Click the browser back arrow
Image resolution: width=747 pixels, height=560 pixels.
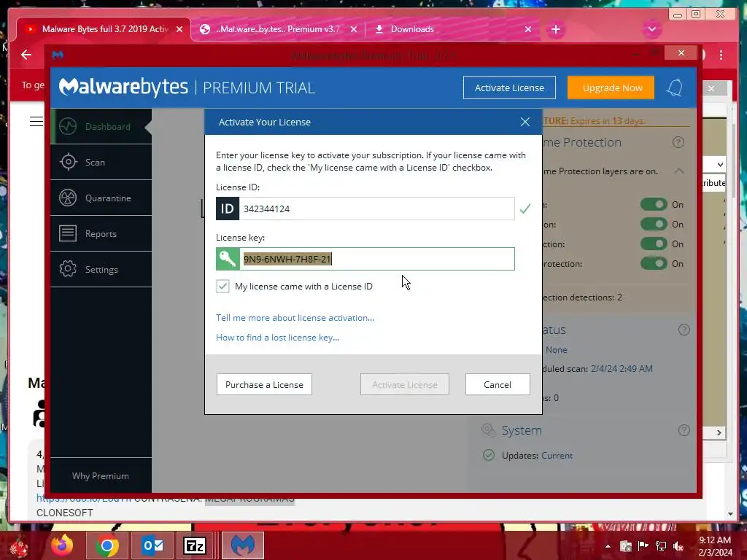[26, 55]
